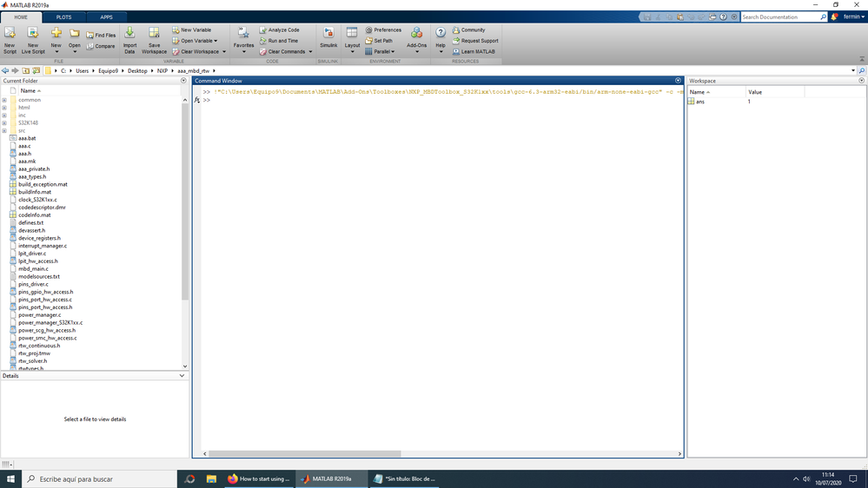Click Run and Time profiler
The height and width of the screenshot is (488, 868).
(279, 41)
